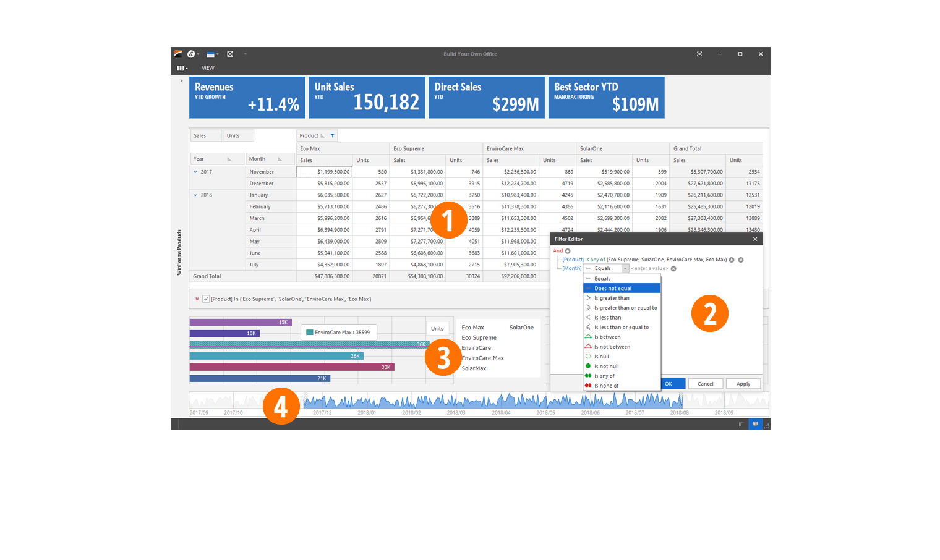Click the focus mode icon in title bar
The image size is (940, 560).
pos(699,54)
